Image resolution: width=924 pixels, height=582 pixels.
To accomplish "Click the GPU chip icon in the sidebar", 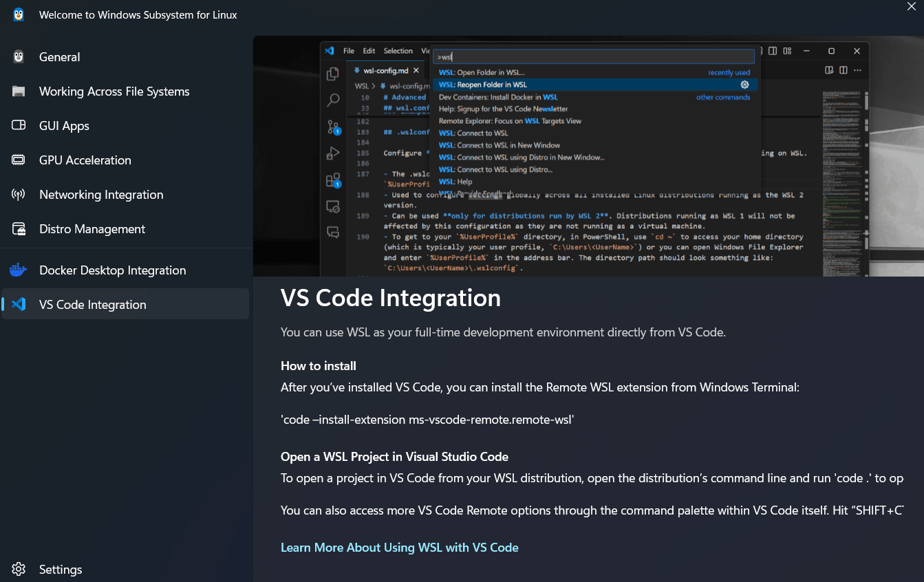I will click(19, 160).
